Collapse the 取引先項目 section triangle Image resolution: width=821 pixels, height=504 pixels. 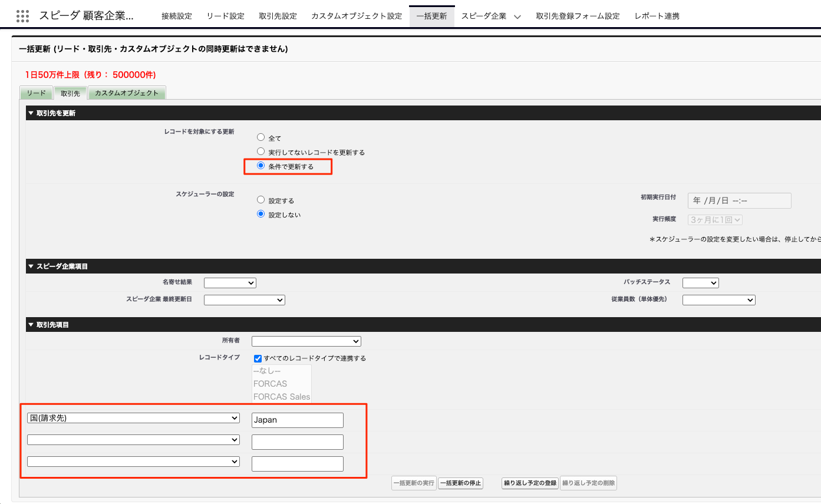(31, 325)
